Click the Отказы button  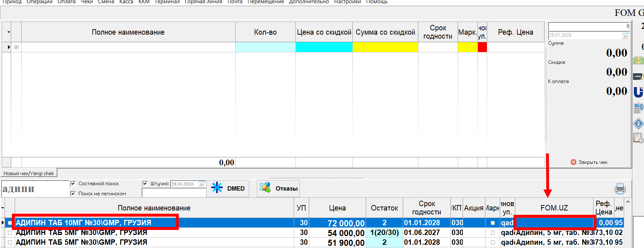coord(278,188)
